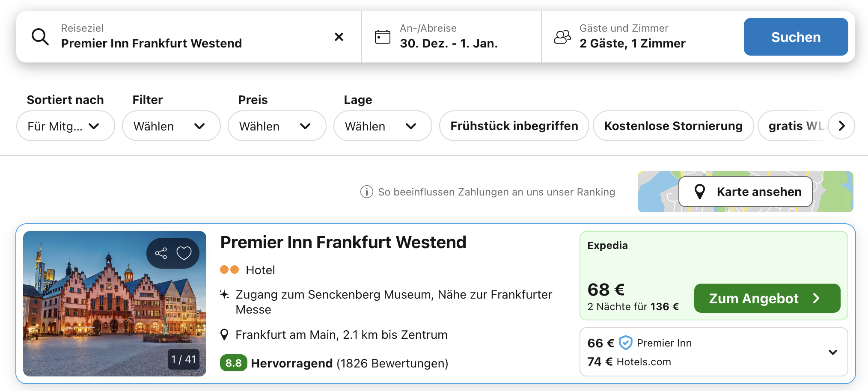
Task: Share the Premier Inn hotel listing
Action: (x=161, y=253)
